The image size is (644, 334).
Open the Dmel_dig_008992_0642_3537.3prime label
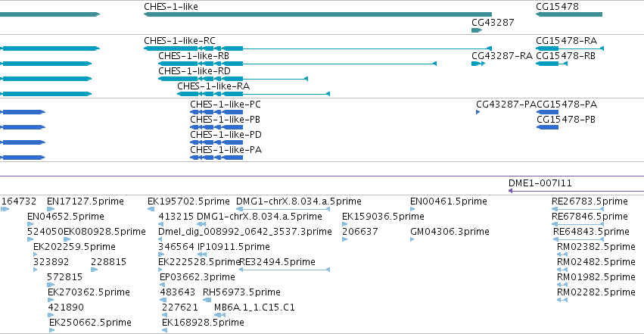245,232
